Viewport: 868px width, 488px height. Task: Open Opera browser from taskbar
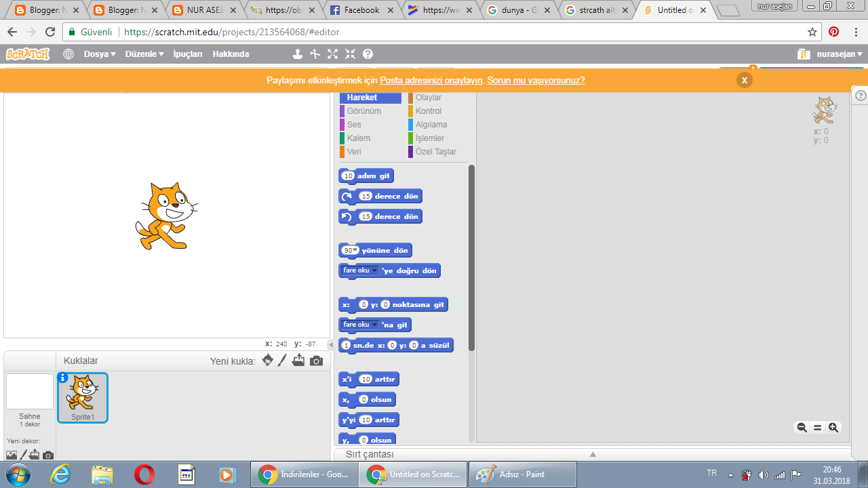144,474
